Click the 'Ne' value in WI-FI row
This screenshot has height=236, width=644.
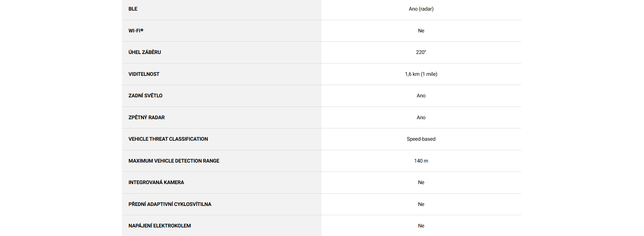pyautogui.click(x=421, y=31)
